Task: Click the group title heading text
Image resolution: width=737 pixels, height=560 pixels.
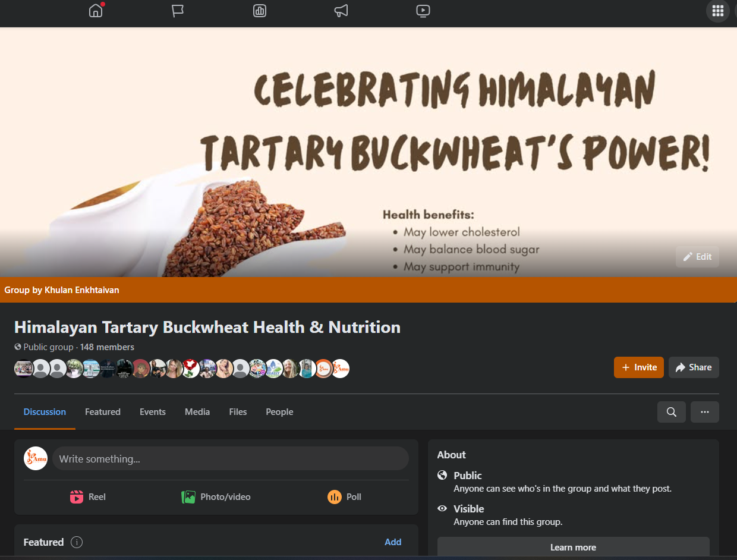Action: point(207,327)
